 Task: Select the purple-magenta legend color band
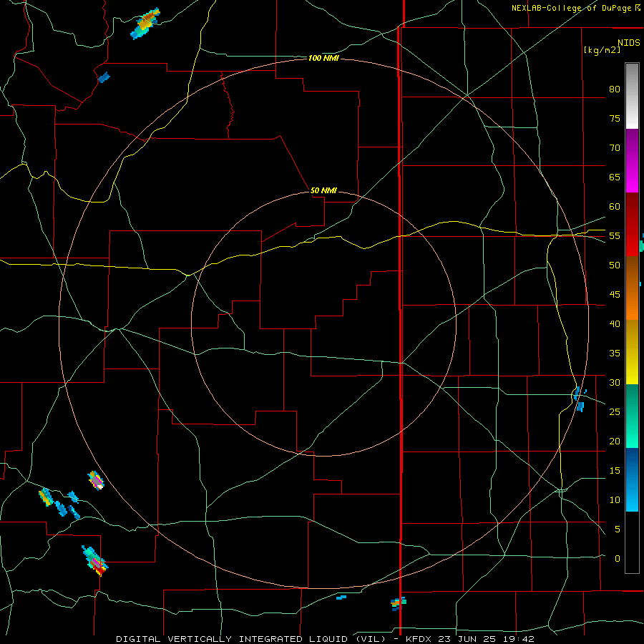632,161
